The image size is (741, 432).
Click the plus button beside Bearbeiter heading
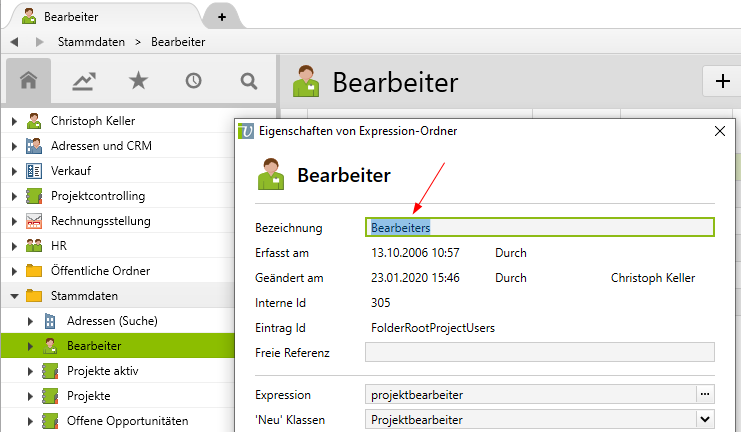coord(722,82)
